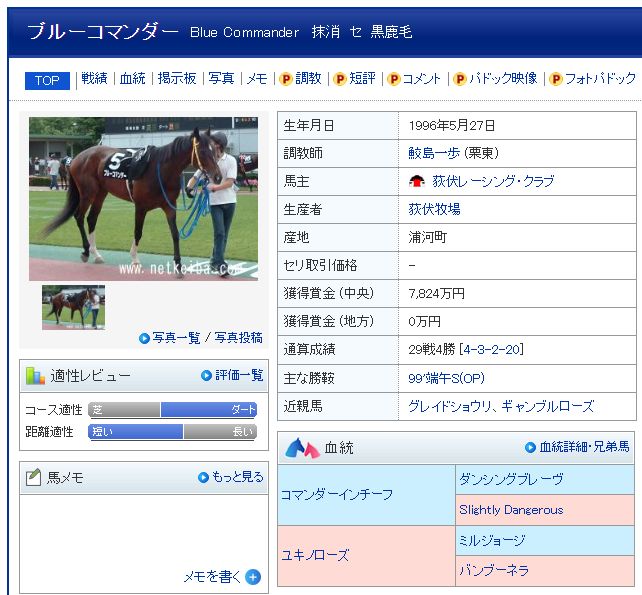The image size is (642, 595).
Task: Open the 写真 tab
Action: click(221, 78)
